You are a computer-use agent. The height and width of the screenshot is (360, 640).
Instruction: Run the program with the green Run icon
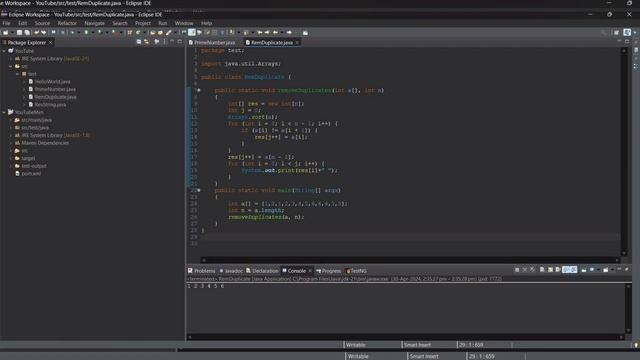(x=86, y=32)
